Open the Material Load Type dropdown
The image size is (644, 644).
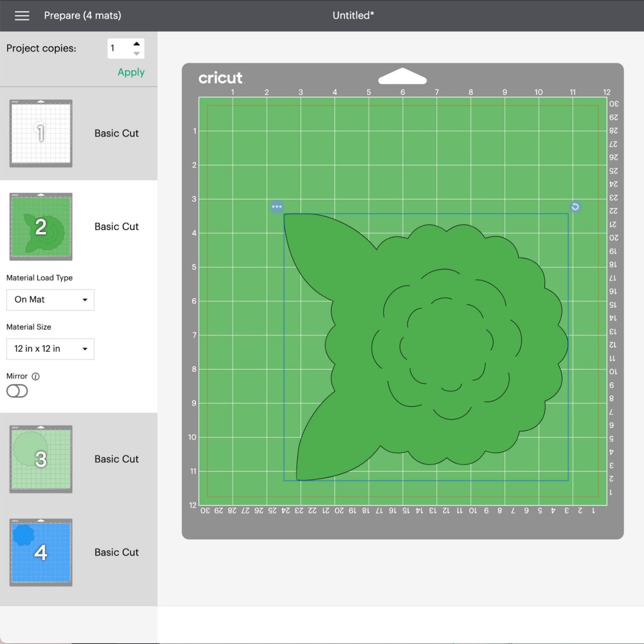coord(50,300)
